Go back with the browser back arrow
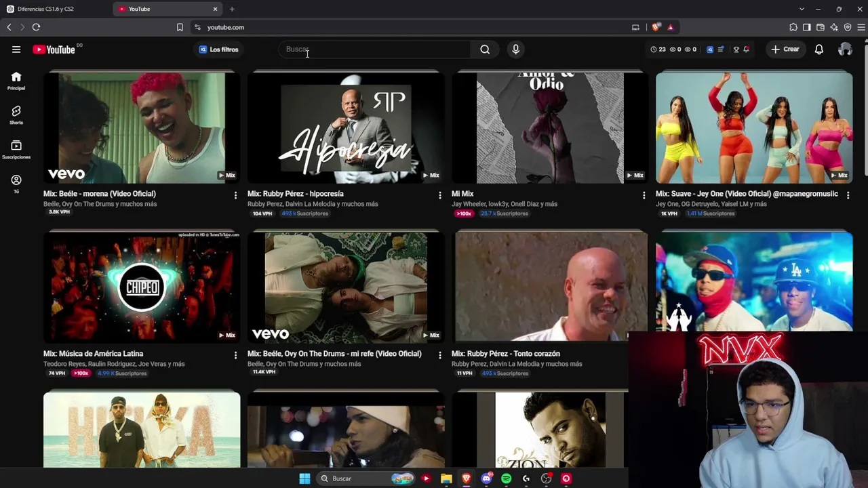This screenshot has height=488, width=868. [x=9, y=27]
